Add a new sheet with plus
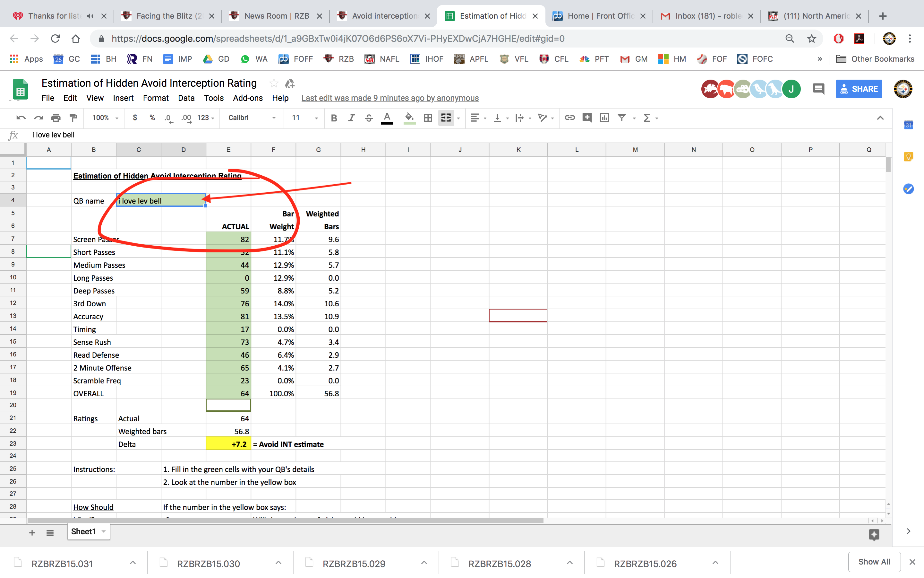Screen dimensions: 924x578 coord(32,532)
